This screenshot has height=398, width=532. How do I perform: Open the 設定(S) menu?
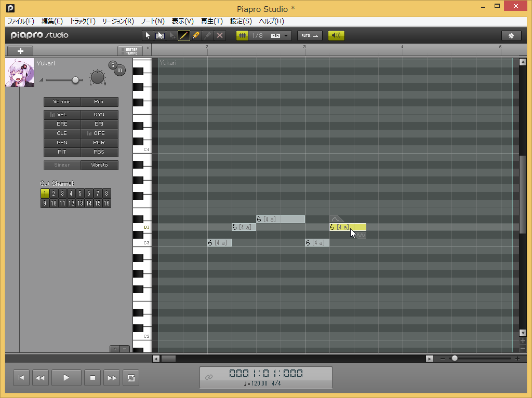coord(241,21)
